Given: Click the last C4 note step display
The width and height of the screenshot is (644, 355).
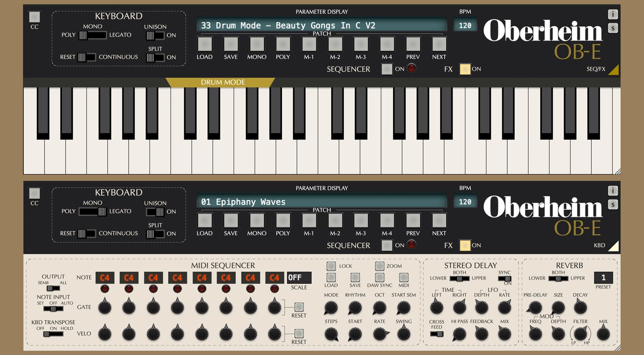Looking at the screenshot, I should (274, 277).
